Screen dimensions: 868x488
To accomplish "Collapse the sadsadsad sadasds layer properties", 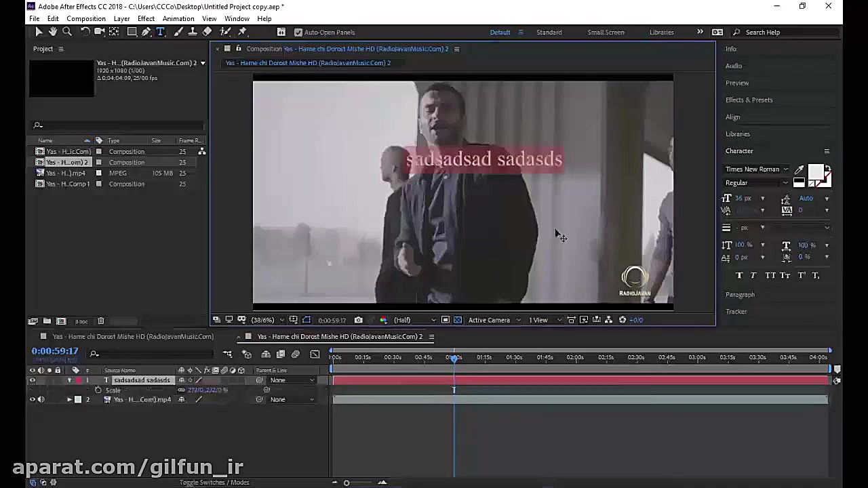I will [69, 380].
